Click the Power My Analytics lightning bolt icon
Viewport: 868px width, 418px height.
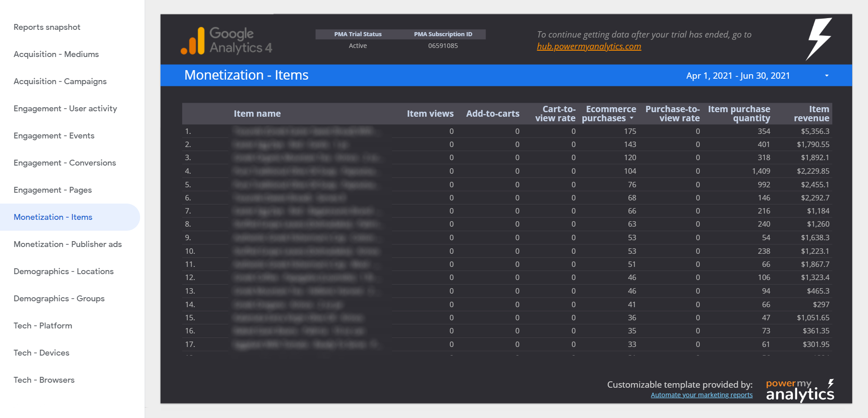(x=819, y=39)
